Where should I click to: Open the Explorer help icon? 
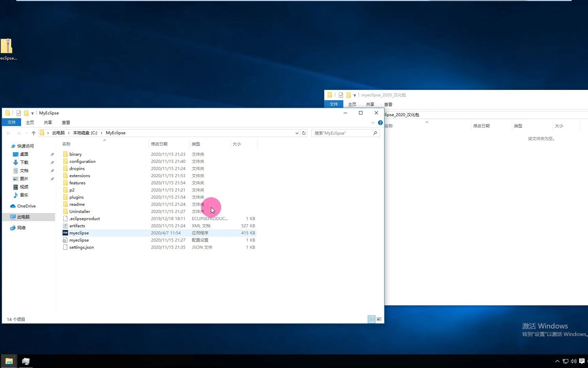380,123
